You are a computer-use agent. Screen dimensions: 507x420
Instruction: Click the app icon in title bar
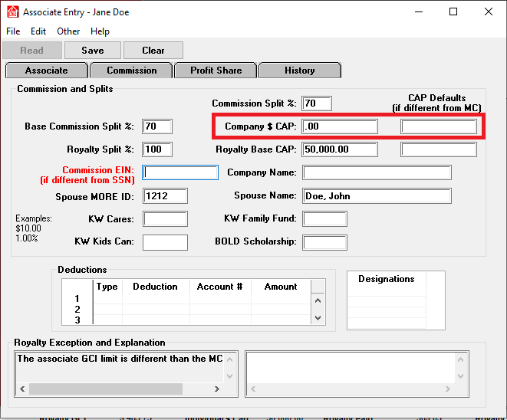click(12, 12)
